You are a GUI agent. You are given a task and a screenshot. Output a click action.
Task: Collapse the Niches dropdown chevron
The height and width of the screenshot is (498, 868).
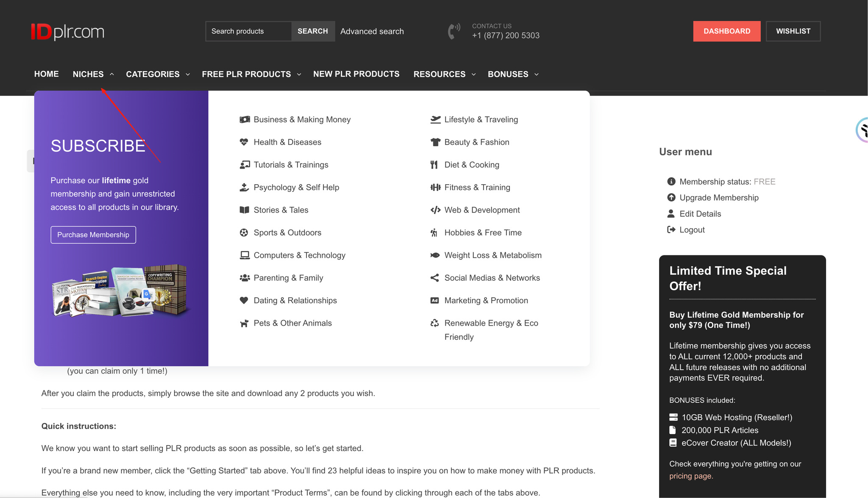point(112,74)
